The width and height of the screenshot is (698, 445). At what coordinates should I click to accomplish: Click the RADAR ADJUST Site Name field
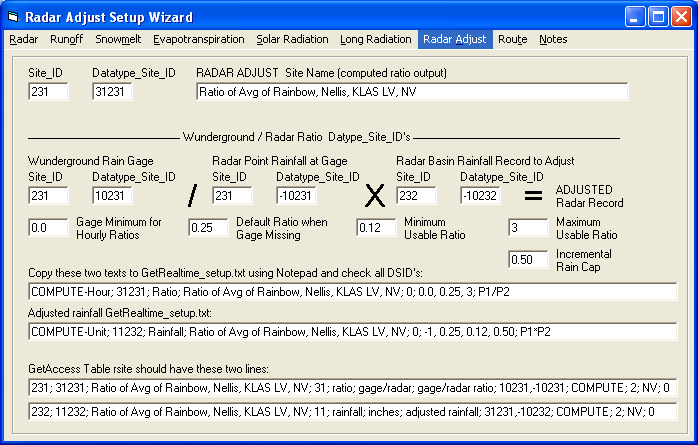click(x=412, y=92)
